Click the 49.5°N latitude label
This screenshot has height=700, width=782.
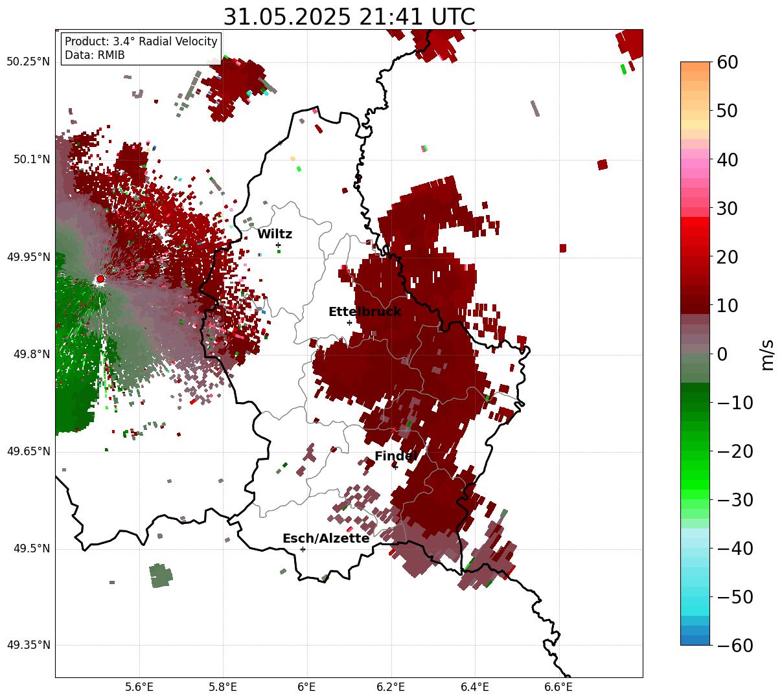coord(31,548)
